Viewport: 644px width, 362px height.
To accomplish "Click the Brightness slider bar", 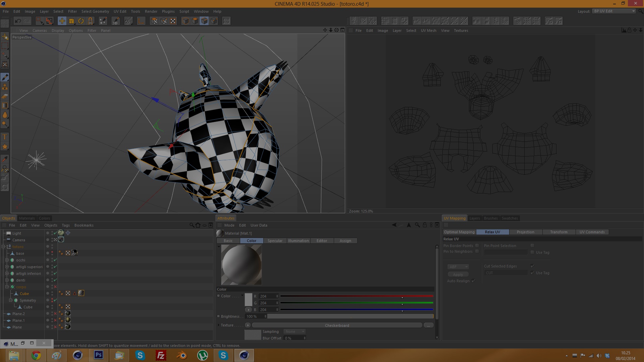I will coord(350,316).
